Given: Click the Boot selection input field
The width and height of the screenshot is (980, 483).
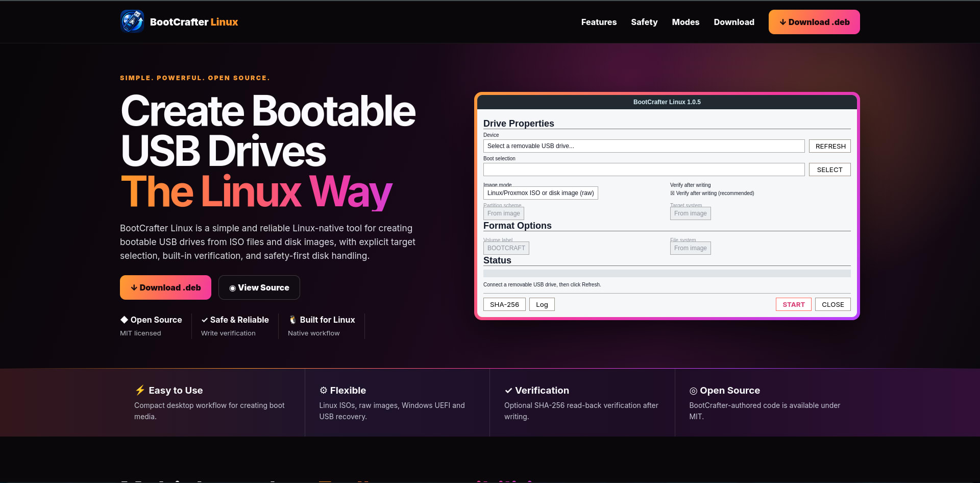Looking at the screenshot, I should click(x=644, y=170).
